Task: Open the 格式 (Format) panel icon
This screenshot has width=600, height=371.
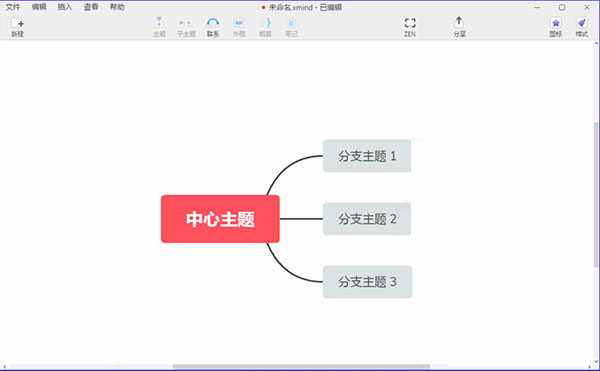Action: point(582,27)
